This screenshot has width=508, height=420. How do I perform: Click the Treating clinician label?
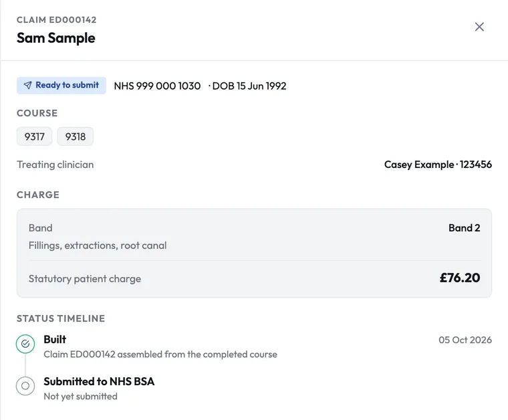(x=55, y=165)
